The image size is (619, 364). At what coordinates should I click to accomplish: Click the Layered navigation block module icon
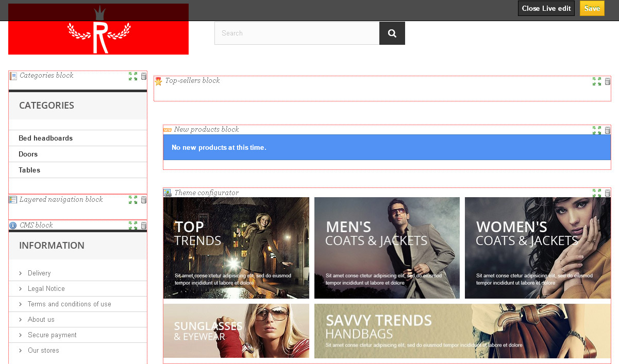[x=13, y=200]
